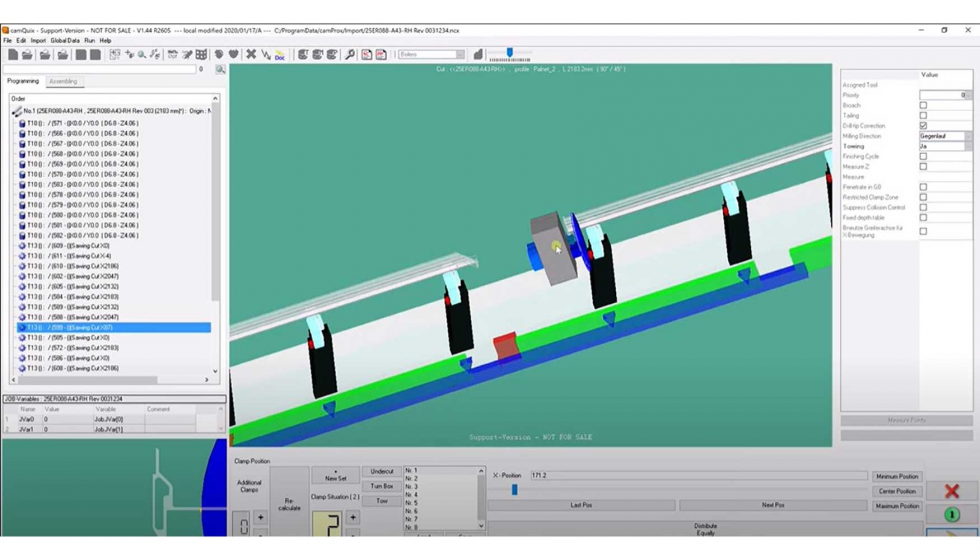Click the green circle confirm icon
The image size is (980, 560).
coord(951,515)
